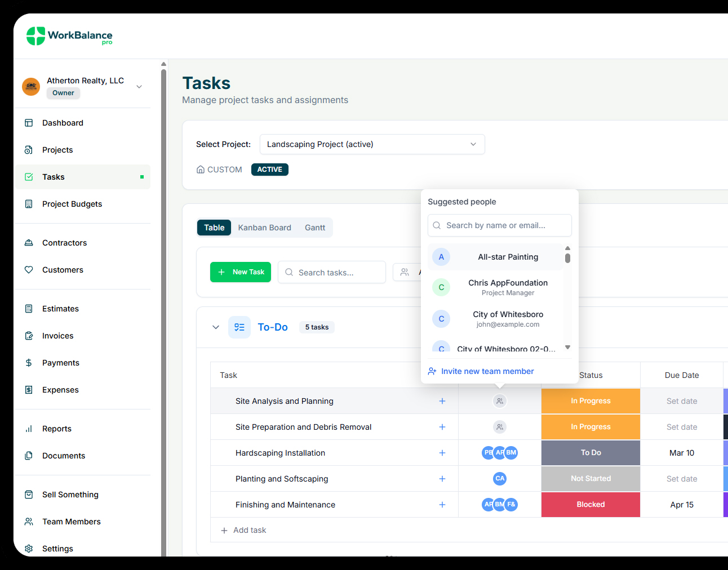Click assignee icon for Site Preparation task

click(x=500, y=427)
